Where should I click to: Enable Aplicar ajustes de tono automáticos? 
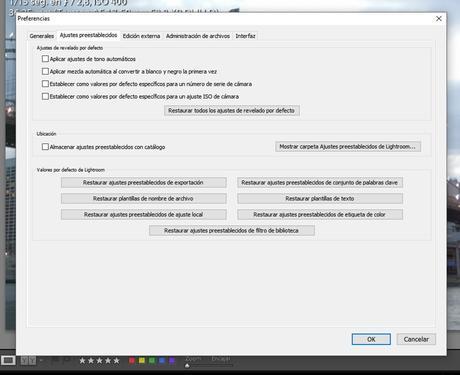coord(45,59)
